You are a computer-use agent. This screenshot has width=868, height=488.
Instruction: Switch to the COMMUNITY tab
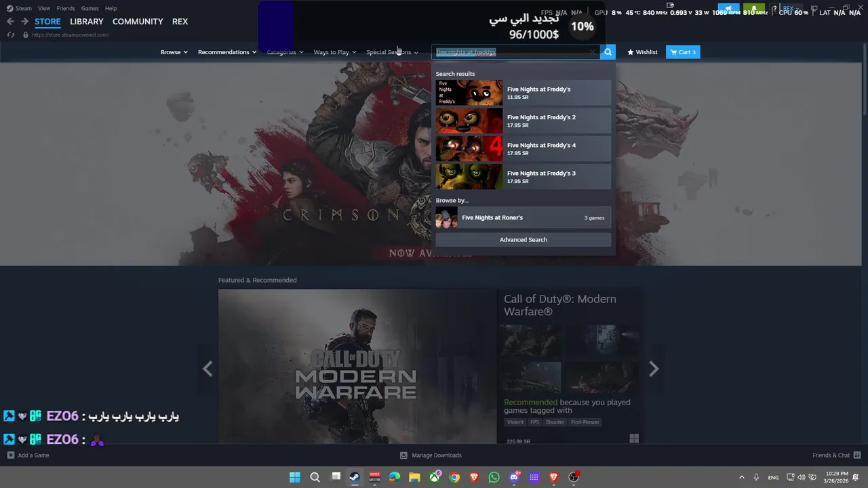point(138,22)
